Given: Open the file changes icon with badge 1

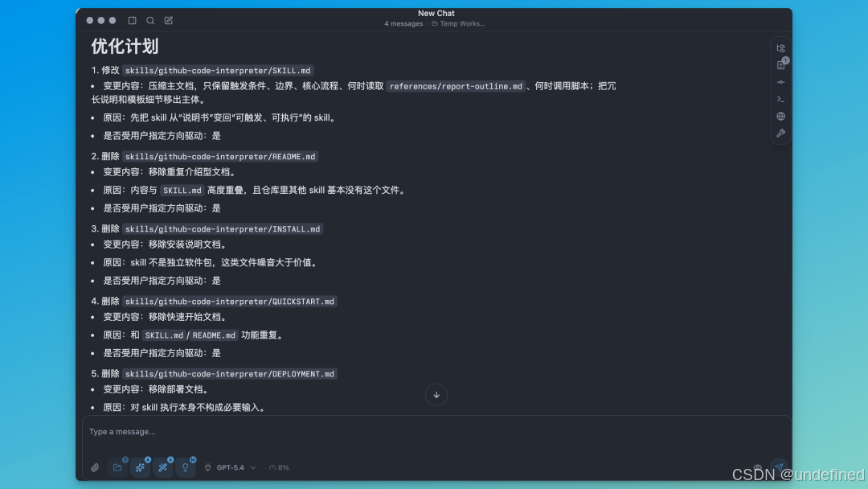Looking at the screenshot, I should pos(780,65).
